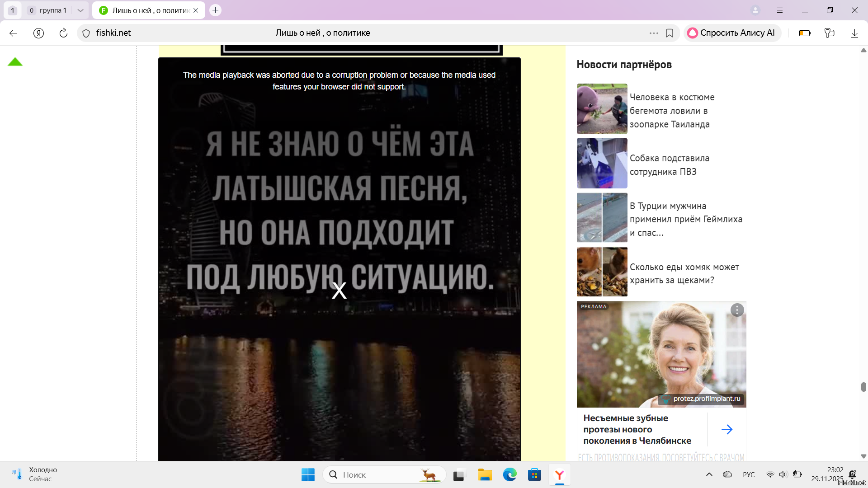
Task: Open hamster cheeks article thumbnail
Action: (602, 272)
